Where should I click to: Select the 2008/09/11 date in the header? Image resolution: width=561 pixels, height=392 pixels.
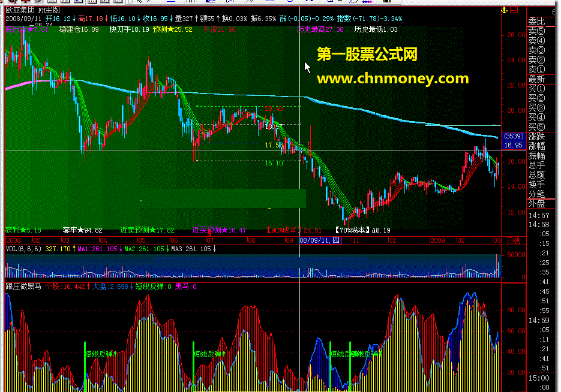[23, 19]
